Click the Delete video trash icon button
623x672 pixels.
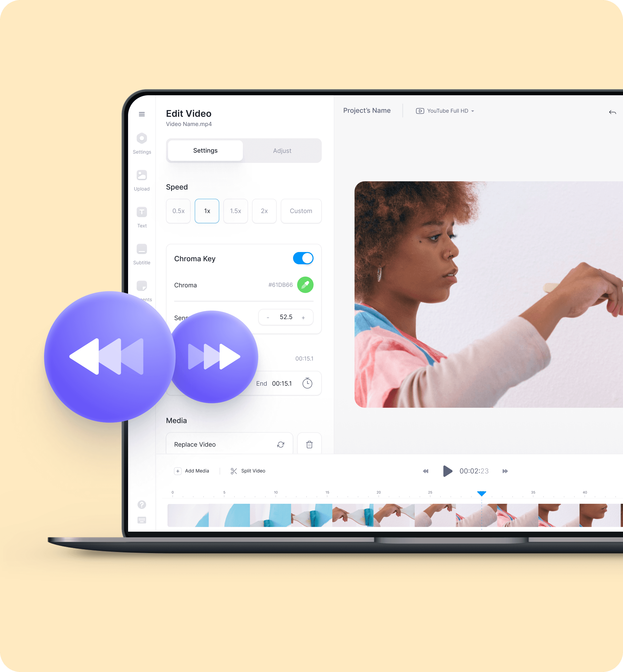click(x=309, y=444)
